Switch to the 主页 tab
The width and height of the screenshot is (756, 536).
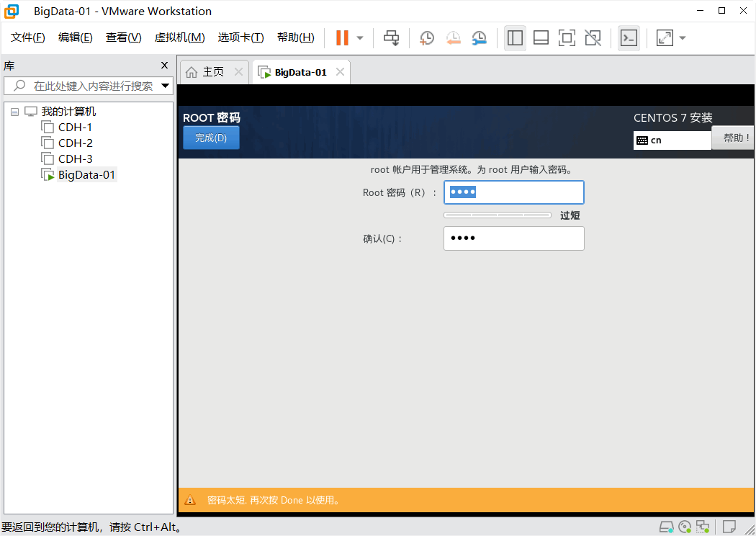click(214, 71)
